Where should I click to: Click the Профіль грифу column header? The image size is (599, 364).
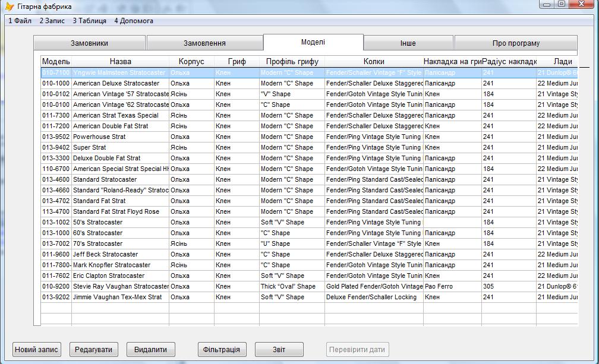292,61
